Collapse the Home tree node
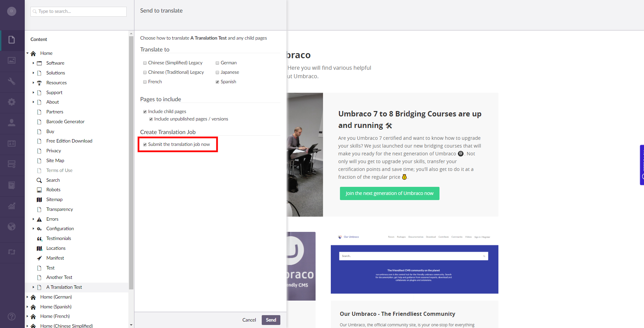 27,53
